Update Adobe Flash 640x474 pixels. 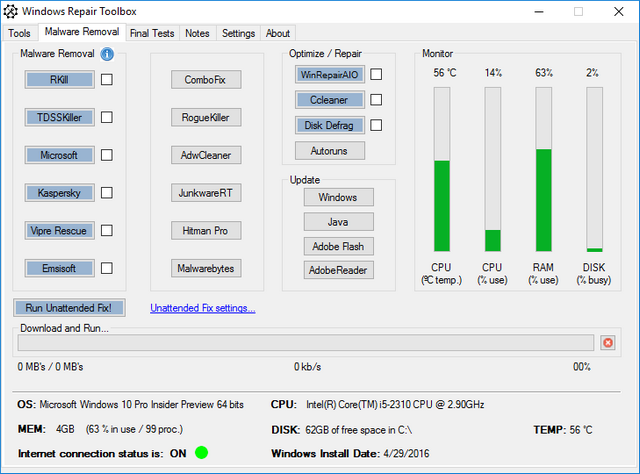[338, 246]
